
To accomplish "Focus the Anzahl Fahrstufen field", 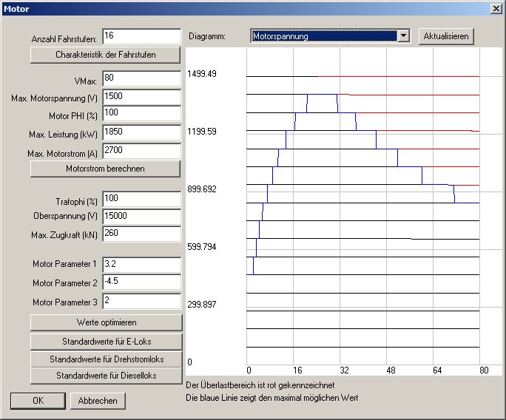I will [x=142, y=36].
